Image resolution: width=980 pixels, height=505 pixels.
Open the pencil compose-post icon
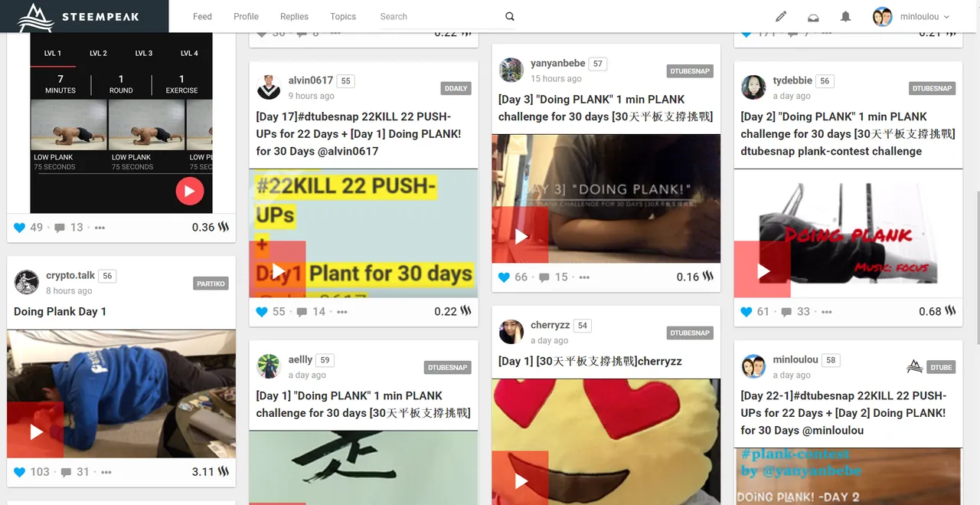[781, 16]
